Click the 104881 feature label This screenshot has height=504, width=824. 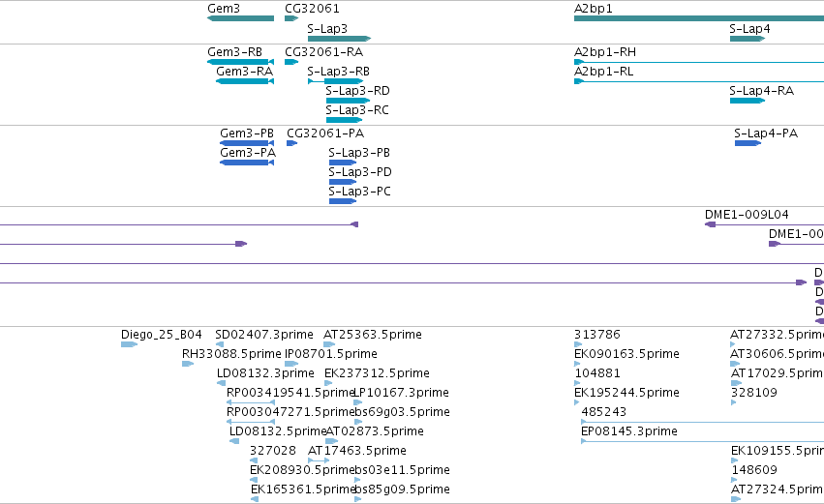pyautogui.click(x=597, y=373)
